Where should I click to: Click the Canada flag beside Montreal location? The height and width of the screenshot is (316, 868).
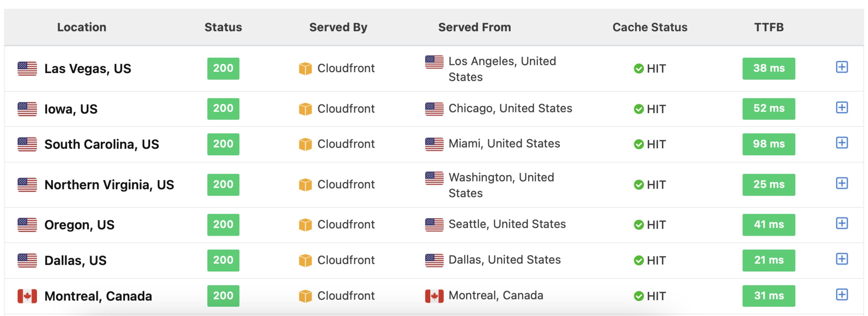point(27,296)
